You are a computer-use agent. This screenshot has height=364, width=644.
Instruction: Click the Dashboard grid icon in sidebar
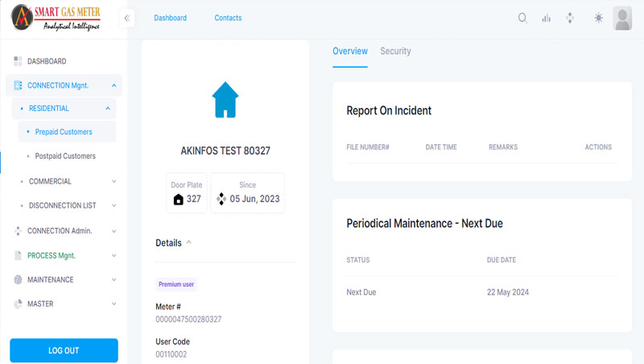point(18,61)
